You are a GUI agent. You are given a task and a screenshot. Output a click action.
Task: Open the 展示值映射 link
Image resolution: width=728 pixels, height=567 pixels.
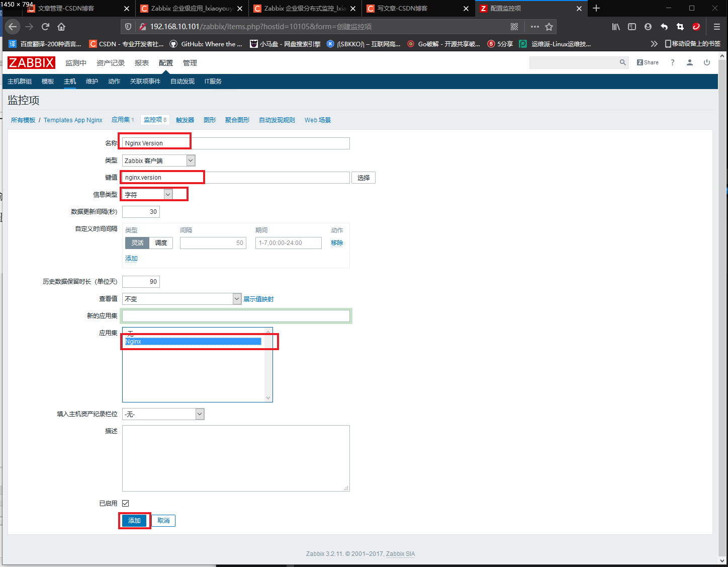pyautogui.click(x=258, y=299)
